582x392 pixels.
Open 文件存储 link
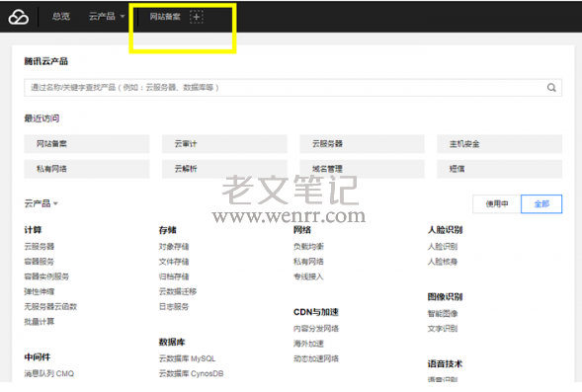[174, 262]
